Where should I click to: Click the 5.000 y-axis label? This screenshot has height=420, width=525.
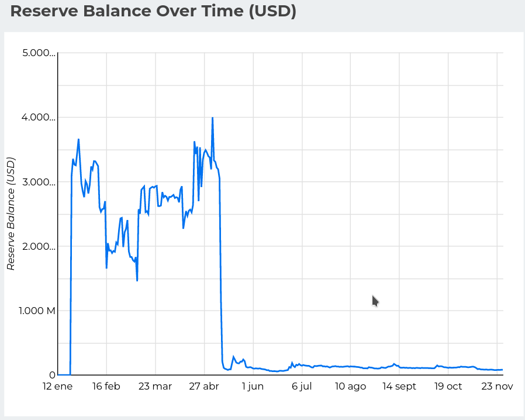(x=39, y=53)
